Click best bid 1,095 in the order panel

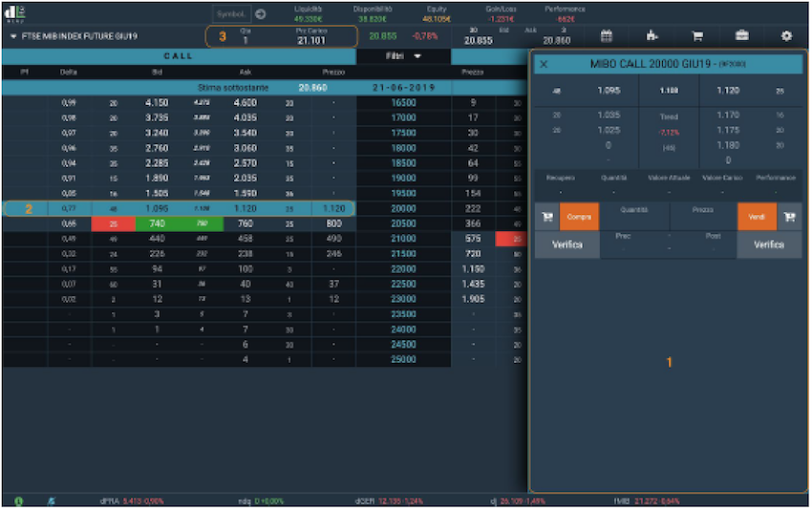coord(609,91)
